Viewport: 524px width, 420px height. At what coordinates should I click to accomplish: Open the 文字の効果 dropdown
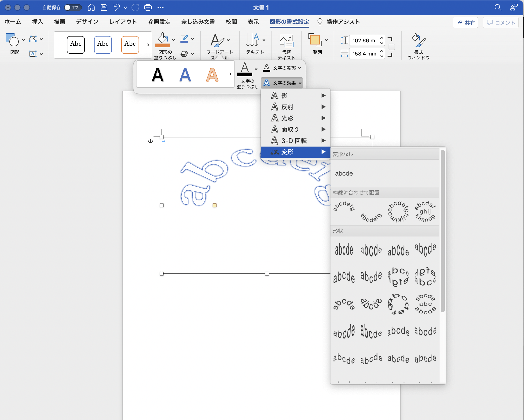282,83
